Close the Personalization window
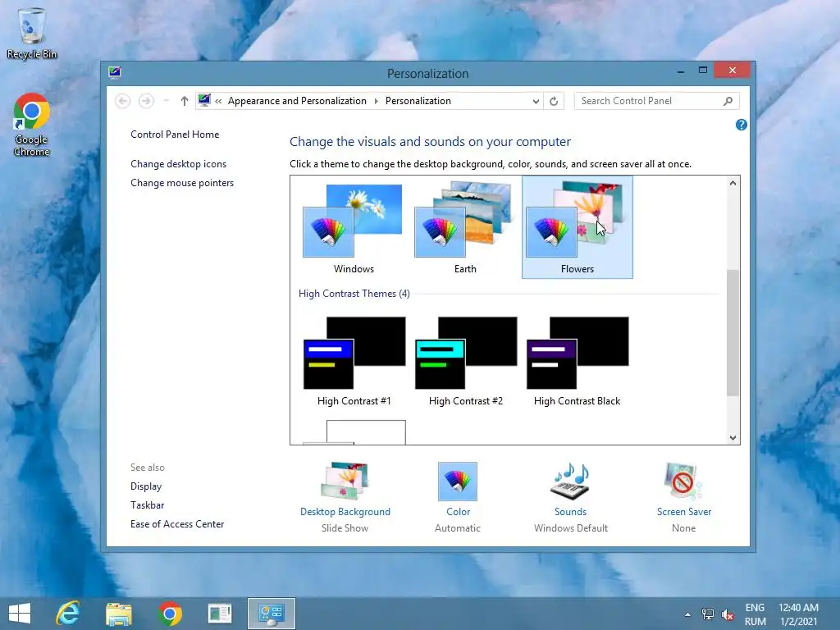The image size is (840, 630). click(x=733, y=71)
